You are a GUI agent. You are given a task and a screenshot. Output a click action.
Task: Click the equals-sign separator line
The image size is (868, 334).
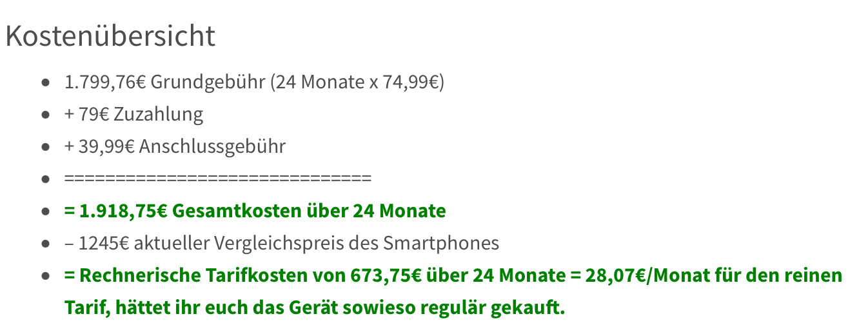217,179
